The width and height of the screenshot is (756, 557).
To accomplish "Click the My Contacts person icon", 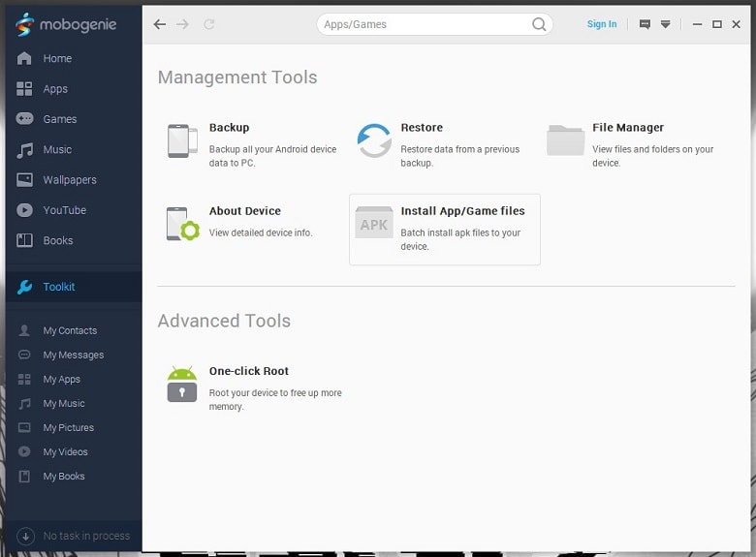I will [24, 330].
